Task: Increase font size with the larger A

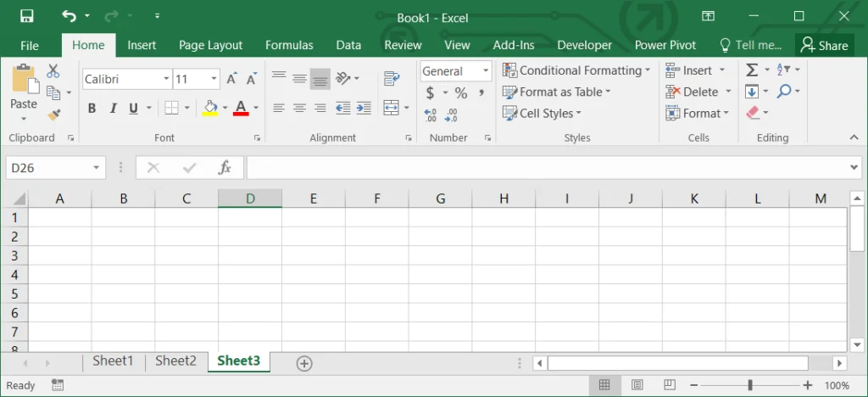Action: [232, 79]
